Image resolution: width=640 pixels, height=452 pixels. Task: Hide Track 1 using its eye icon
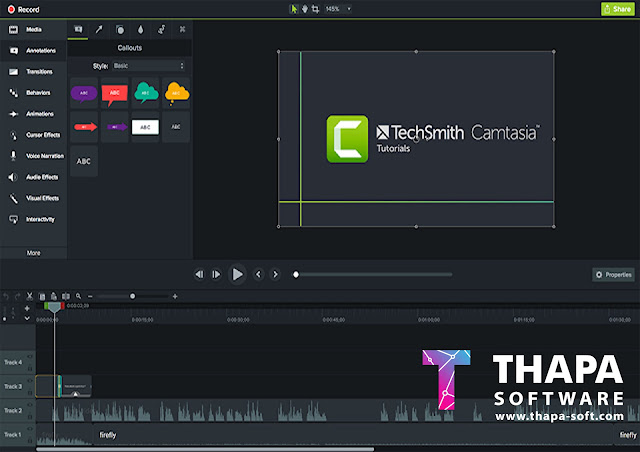tap(30, 429)
